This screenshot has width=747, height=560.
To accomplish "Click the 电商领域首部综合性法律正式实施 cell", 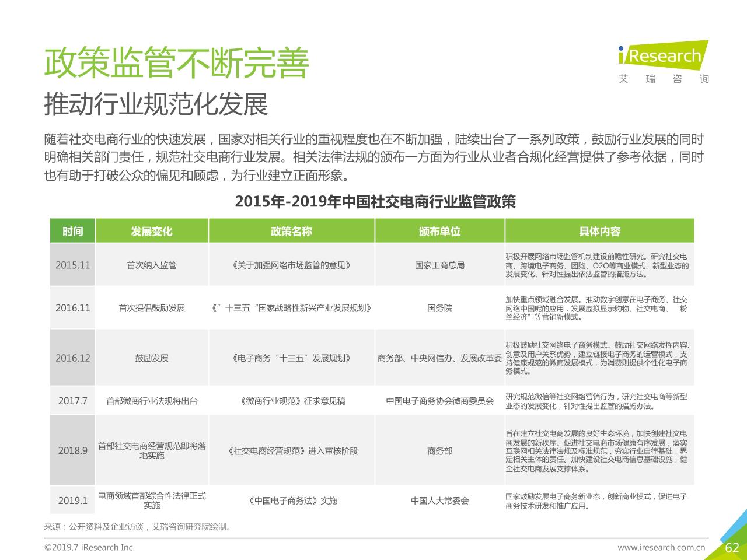I will pos(152,501).
